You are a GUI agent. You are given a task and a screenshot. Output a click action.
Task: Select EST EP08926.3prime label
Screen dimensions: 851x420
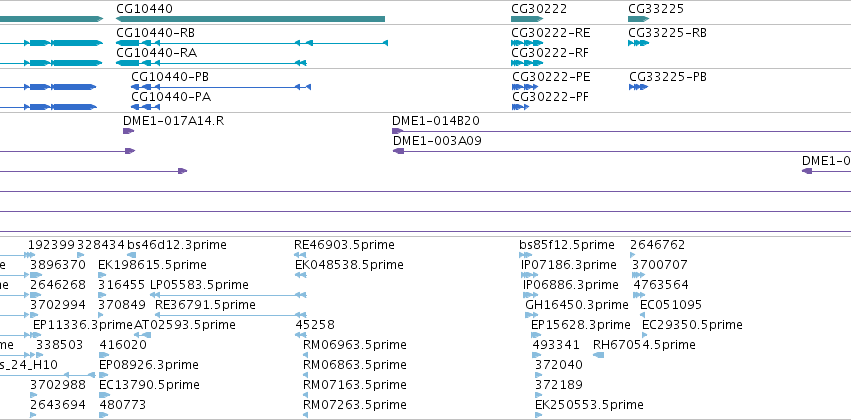149,364
